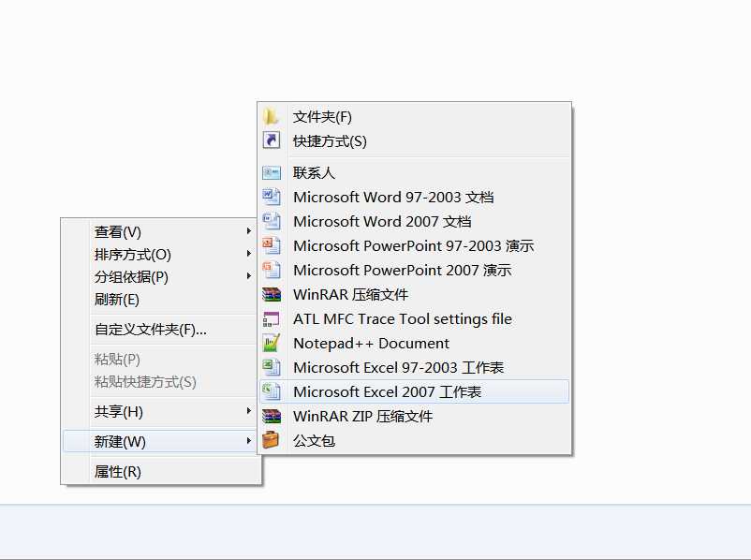The image size is (751, 560).
Task: Click the folder icon beside 文件夹(F)
Action: pos(271,116)
